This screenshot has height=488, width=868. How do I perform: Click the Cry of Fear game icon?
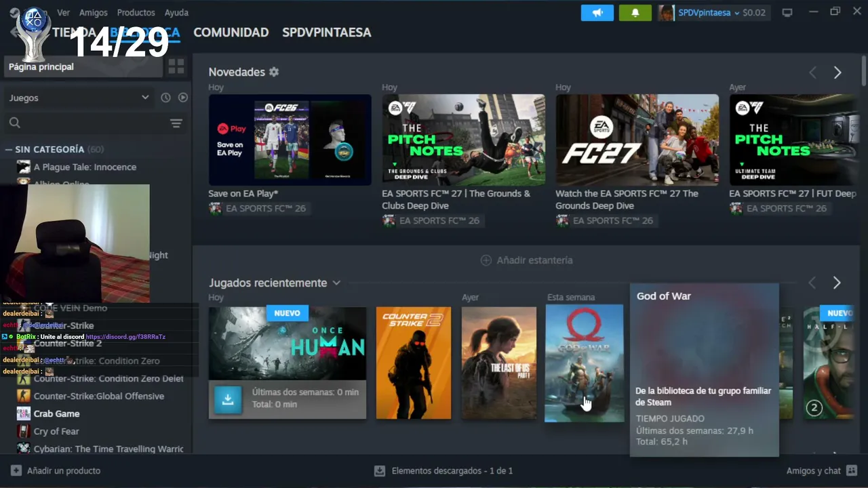coord(24,431)
